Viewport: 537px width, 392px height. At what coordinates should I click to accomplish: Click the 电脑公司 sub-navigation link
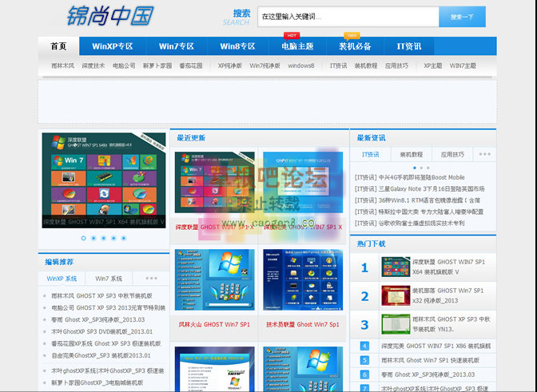[124, 65]
